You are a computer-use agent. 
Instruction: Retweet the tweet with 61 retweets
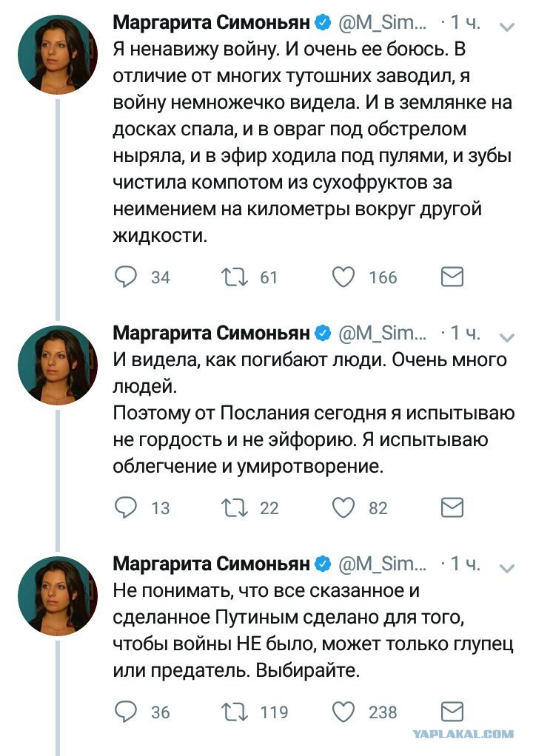point(235,277)
